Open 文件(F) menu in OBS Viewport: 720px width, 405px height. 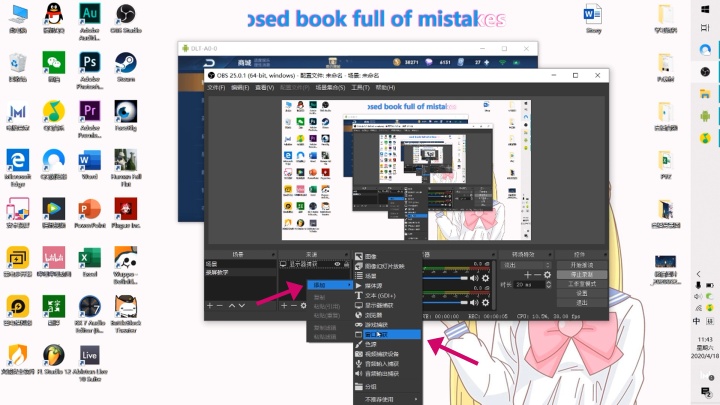point(216,87)
